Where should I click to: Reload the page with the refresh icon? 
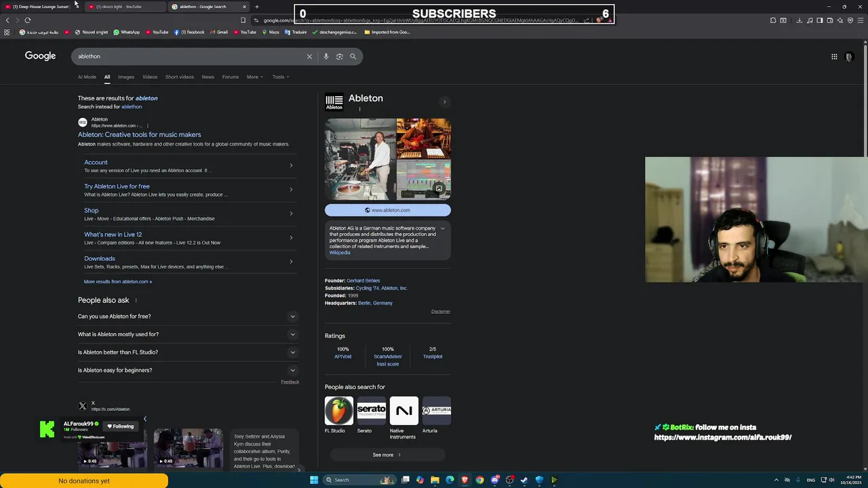pos(28,20)
